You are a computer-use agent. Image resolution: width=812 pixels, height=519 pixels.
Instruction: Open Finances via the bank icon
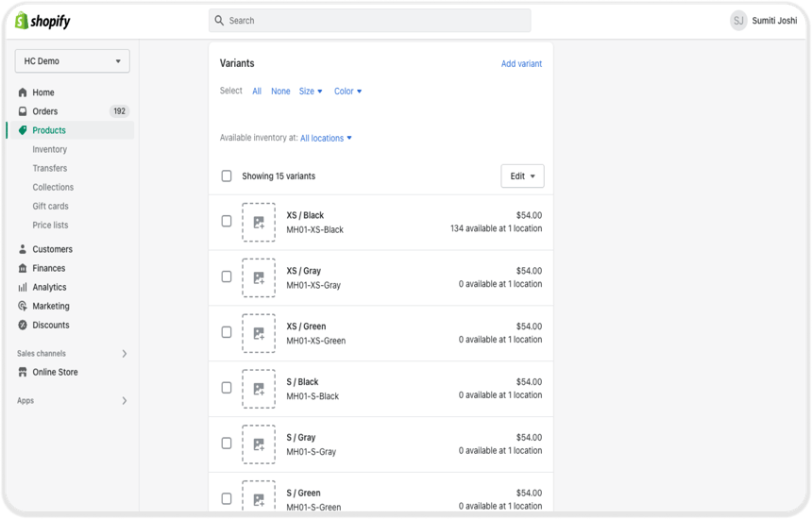click(23, 268)
